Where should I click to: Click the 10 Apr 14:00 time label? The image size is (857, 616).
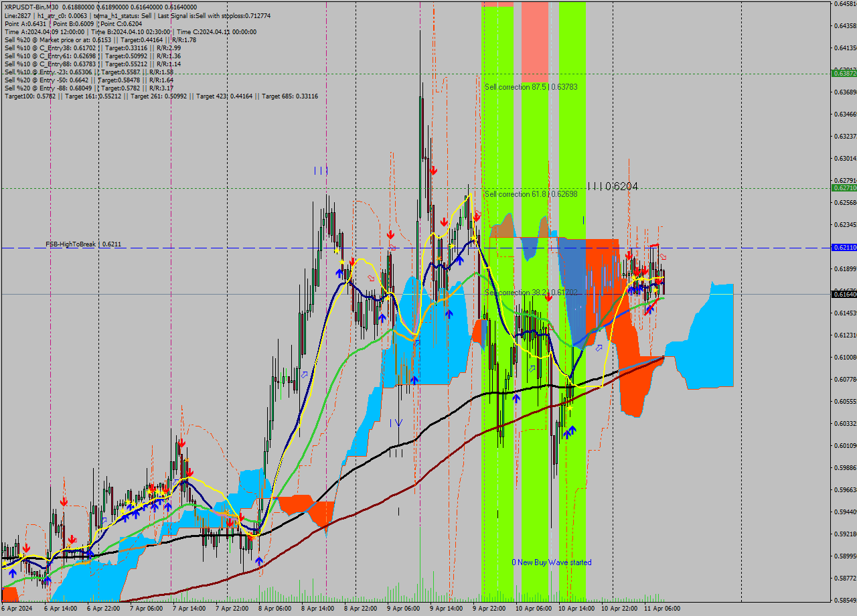[x=575, y=609]
